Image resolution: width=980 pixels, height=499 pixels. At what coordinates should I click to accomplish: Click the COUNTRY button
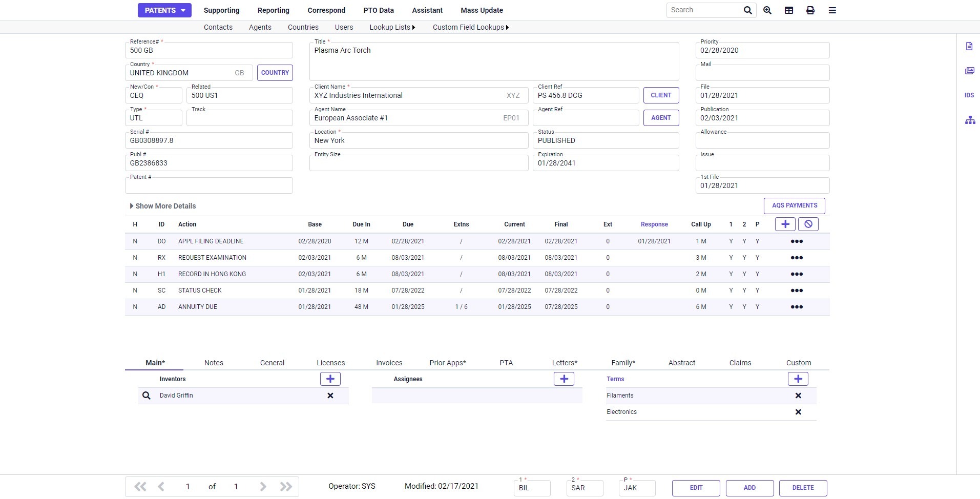(x=275, y=73)
